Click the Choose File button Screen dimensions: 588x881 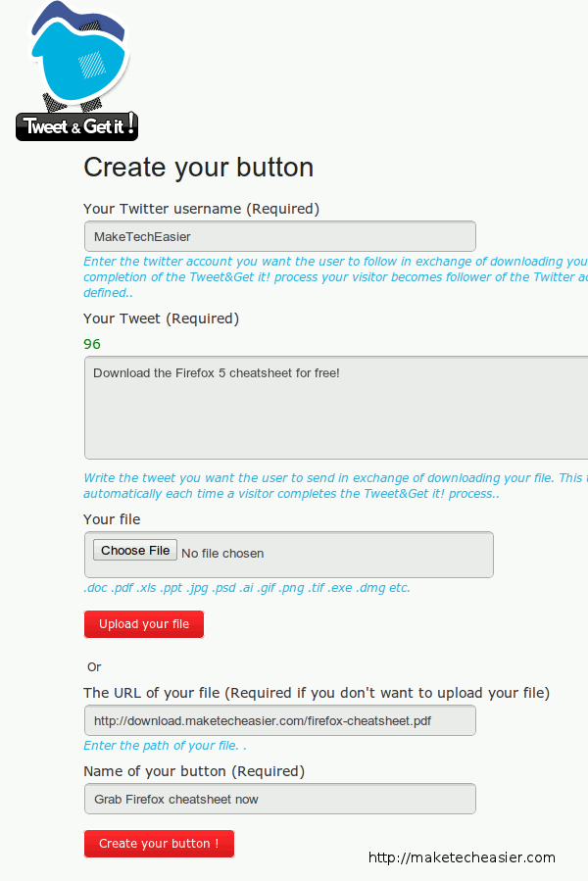point(134,550)
